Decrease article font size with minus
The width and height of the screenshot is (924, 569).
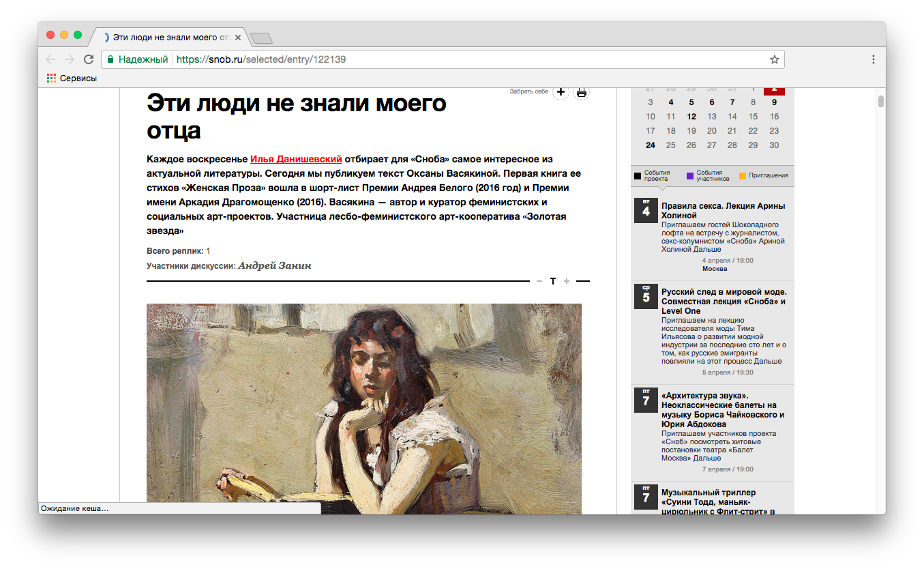pos(539,281)
